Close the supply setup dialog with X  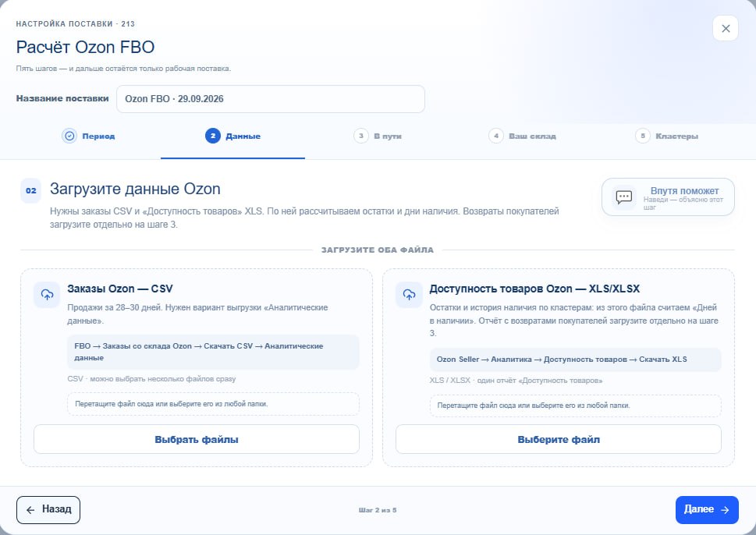[725, 28]
